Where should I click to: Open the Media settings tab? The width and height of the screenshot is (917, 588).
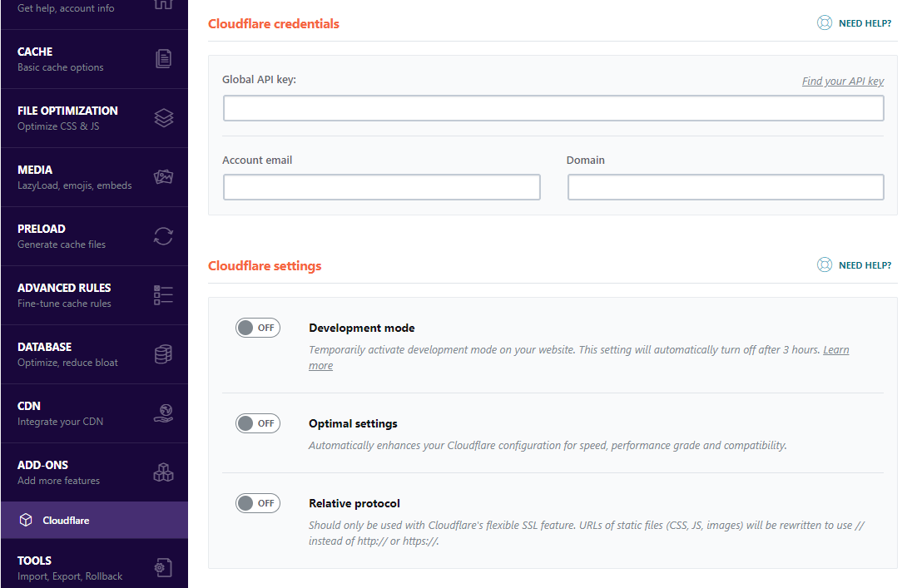95,177
